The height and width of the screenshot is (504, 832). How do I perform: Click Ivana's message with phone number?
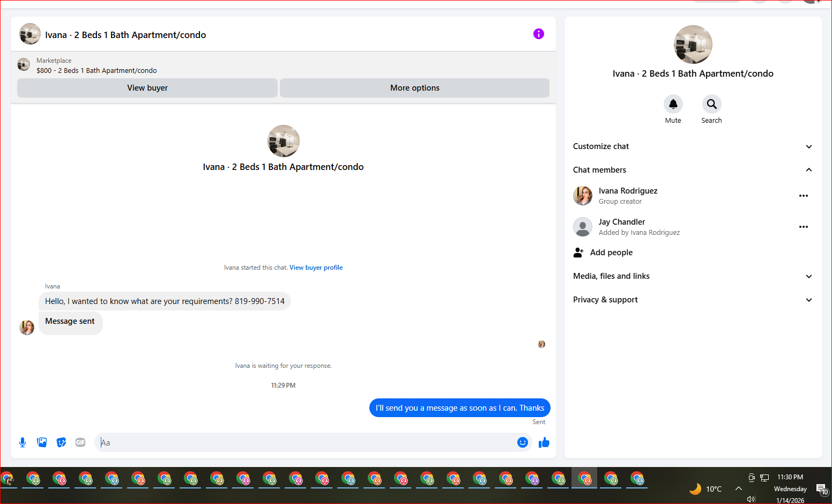point(165,301)
